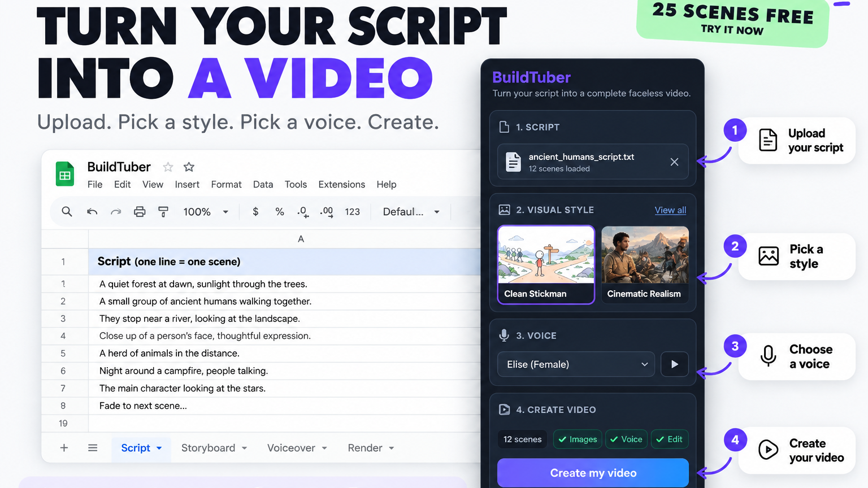Select the paint format tool
The image size is (868, 488).
pyautogui.click(x=163, y=212)
